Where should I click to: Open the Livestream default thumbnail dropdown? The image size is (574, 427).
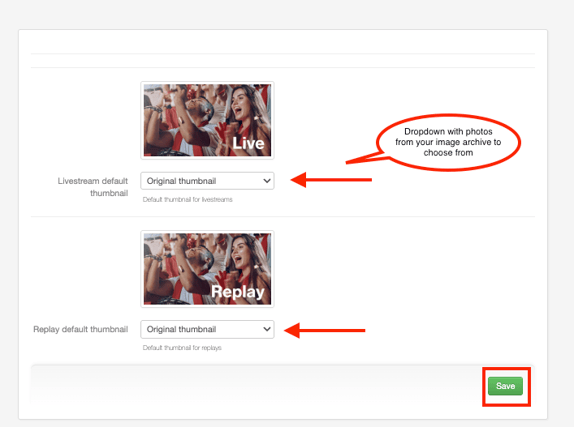(x=207, y=181)
